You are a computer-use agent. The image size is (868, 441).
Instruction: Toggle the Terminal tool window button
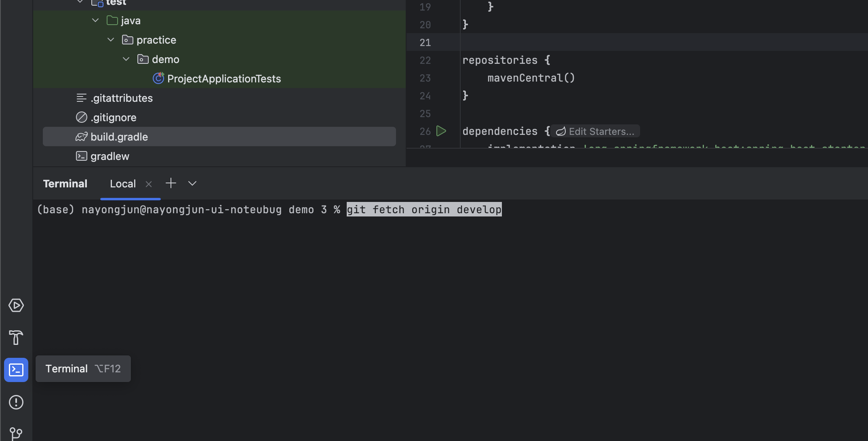16,370
